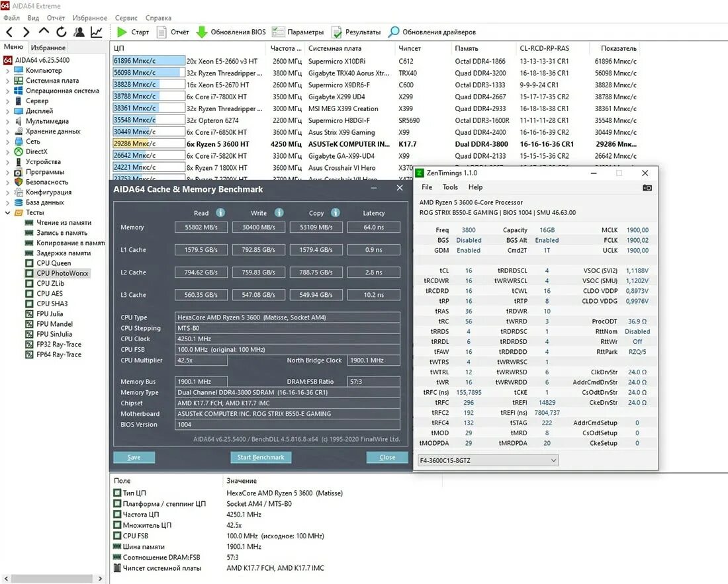Click the Read info icon in benchmark

click(x=220, y=212)
